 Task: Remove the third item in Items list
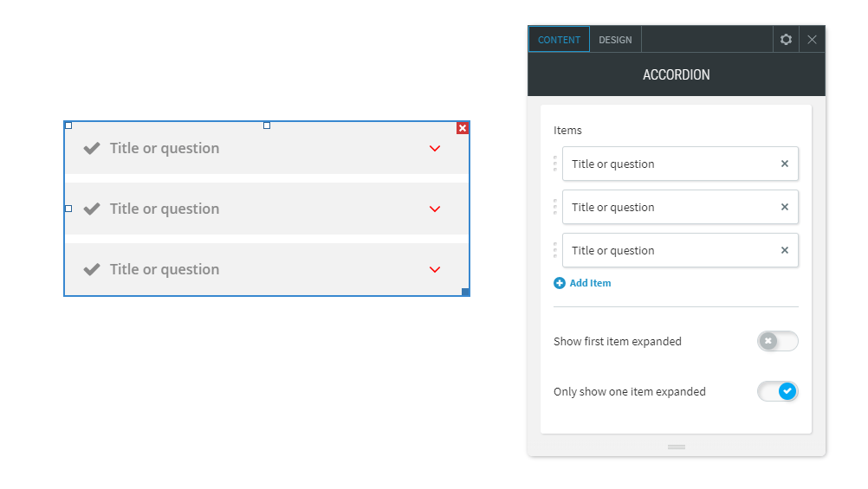click(785, 250)
